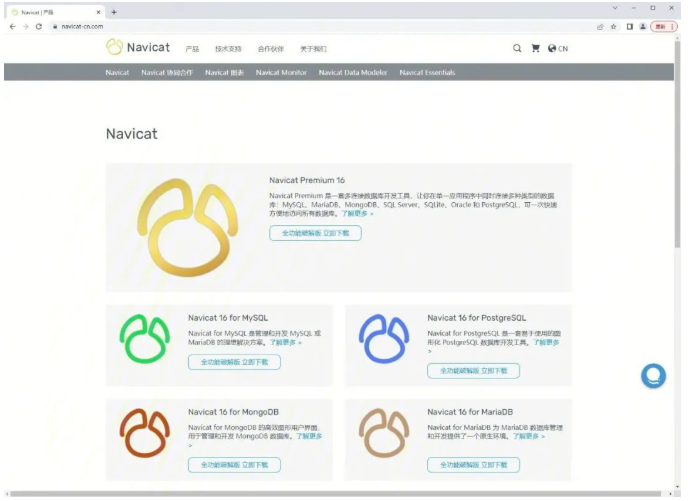The image size is (688, 501).
Task: Click the gold Navicat Premium logo
Action: [x=188, y=227]
